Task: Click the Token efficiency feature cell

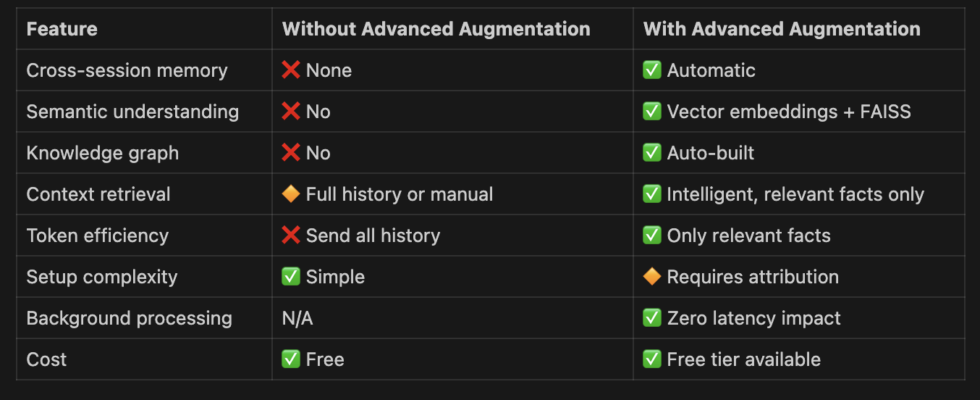Action: (97, 236)
